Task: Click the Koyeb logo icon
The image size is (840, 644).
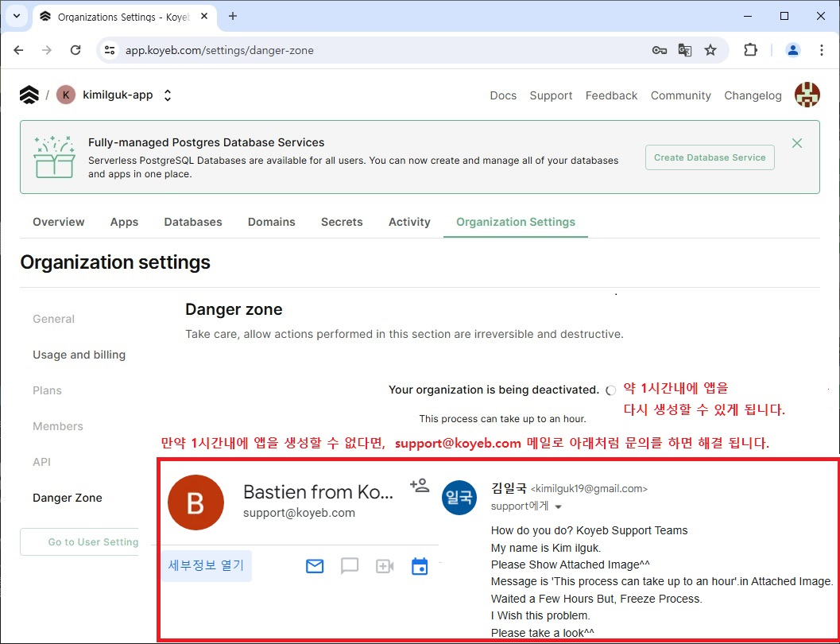Action: click(29, 95)
